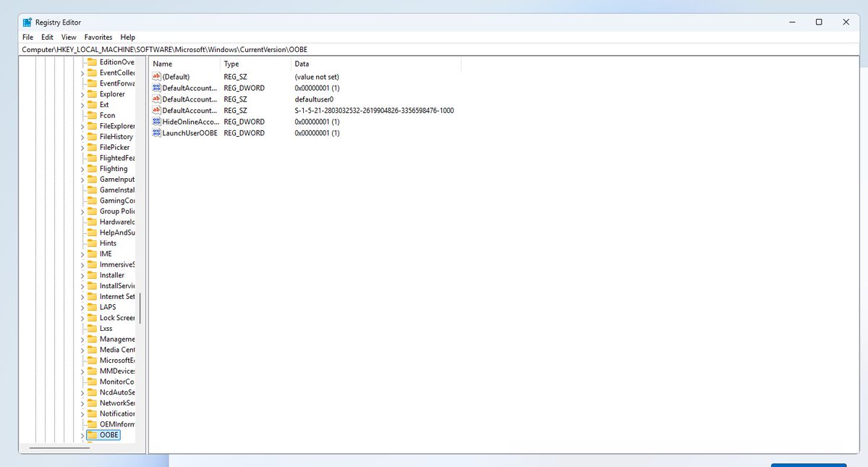Click the folder icon of the Lxss key
This screenshot has width=868, height=467.
(92, 328)
